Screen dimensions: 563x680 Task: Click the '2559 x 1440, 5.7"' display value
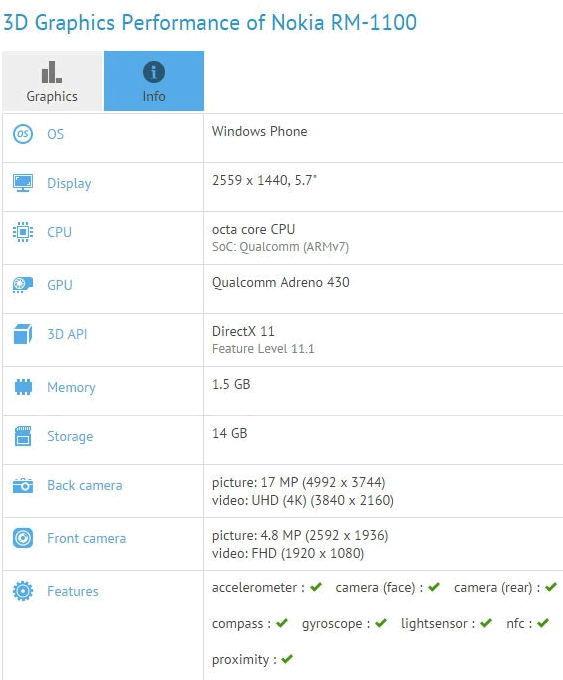(x=264, y=180)
